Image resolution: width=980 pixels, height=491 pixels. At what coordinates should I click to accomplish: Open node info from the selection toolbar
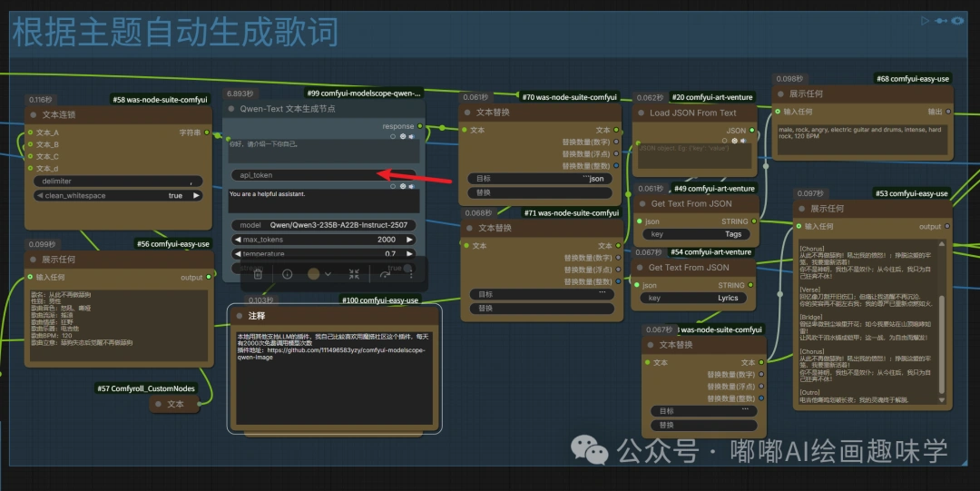287,274
